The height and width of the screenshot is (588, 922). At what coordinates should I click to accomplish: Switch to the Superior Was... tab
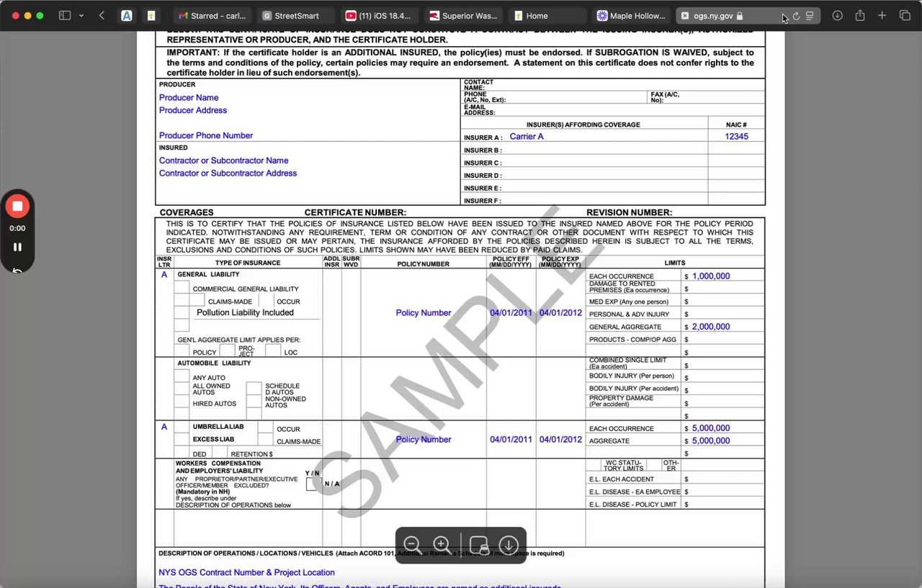point(463,15)
